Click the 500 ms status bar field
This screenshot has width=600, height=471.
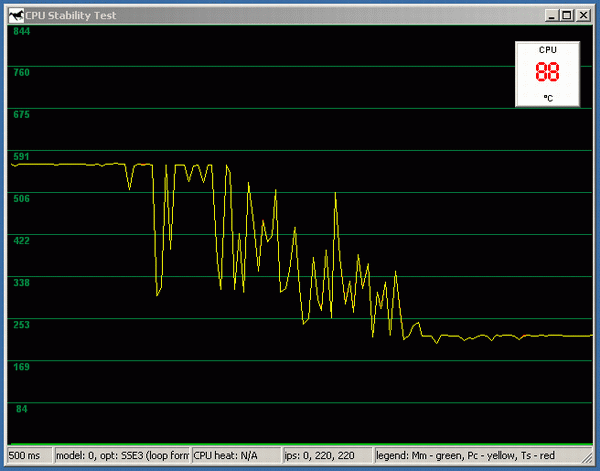click(x=29, y=456)
